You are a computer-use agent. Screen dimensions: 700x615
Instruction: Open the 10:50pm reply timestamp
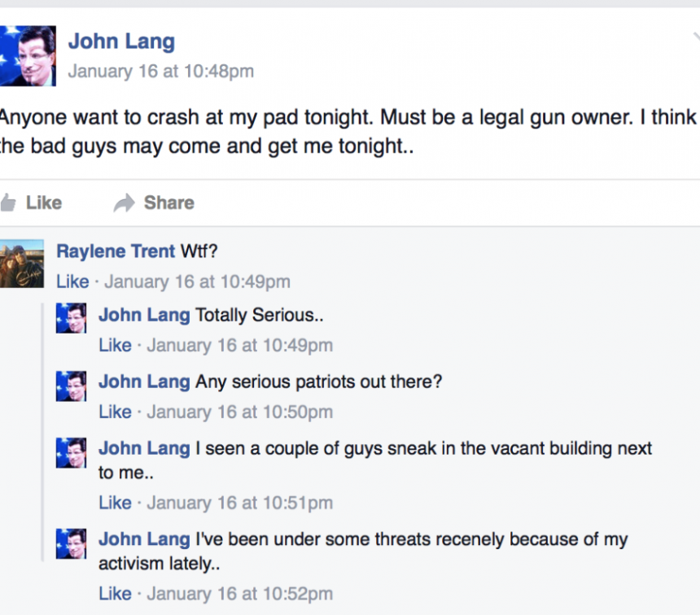coord(239,412)
